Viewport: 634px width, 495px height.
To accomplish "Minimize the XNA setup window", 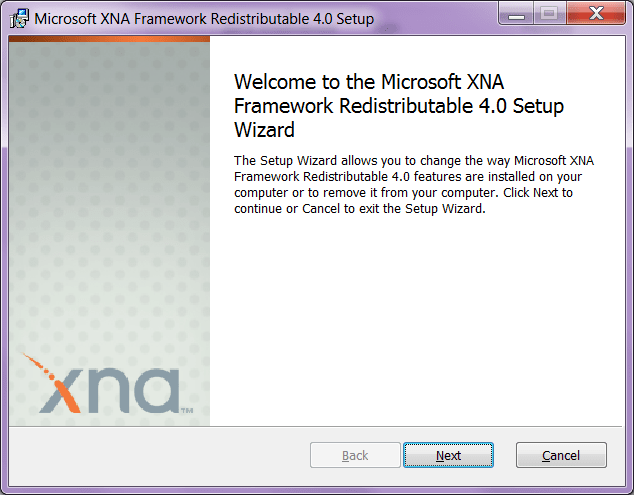I will click(516, 14).
